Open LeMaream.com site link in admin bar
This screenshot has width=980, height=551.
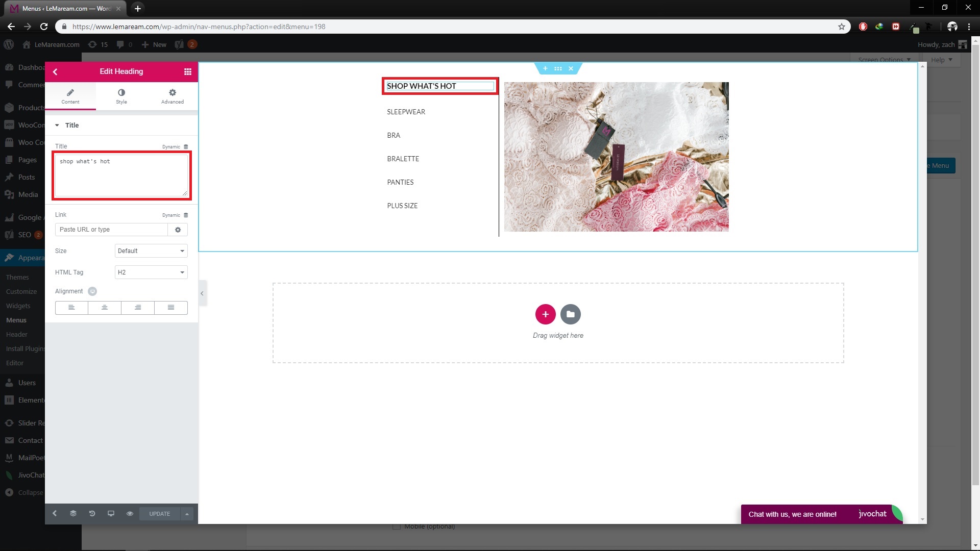pyautogui.click(x=51, y=44)
